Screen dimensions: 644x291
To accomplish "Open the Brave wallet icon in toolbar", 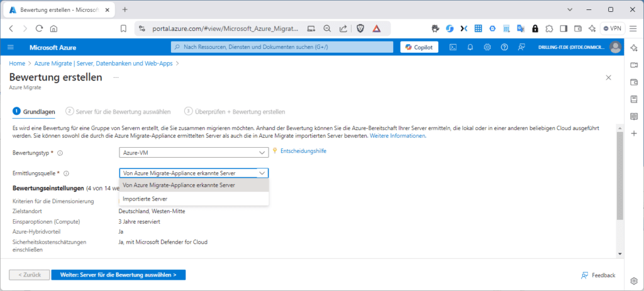I will [578, 29].
